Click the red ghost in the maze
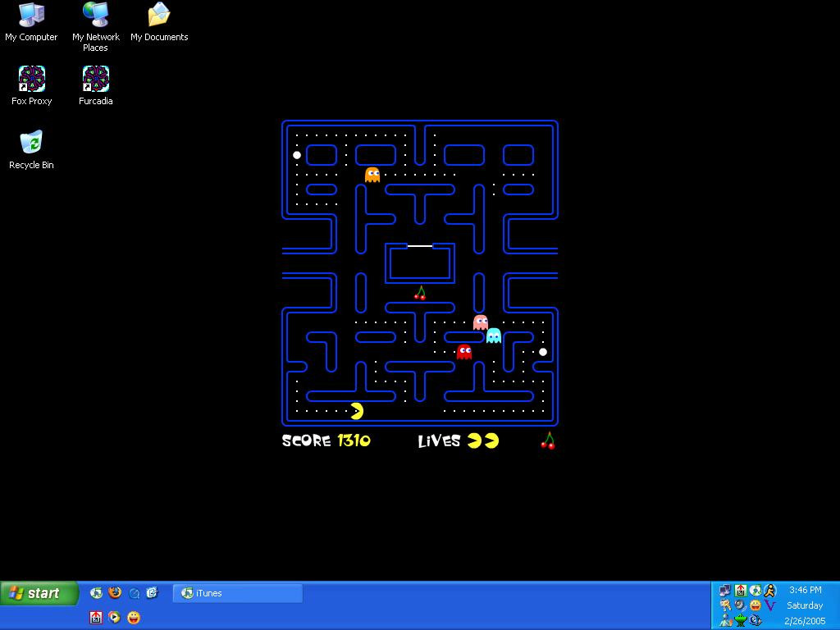 (464, 352)
